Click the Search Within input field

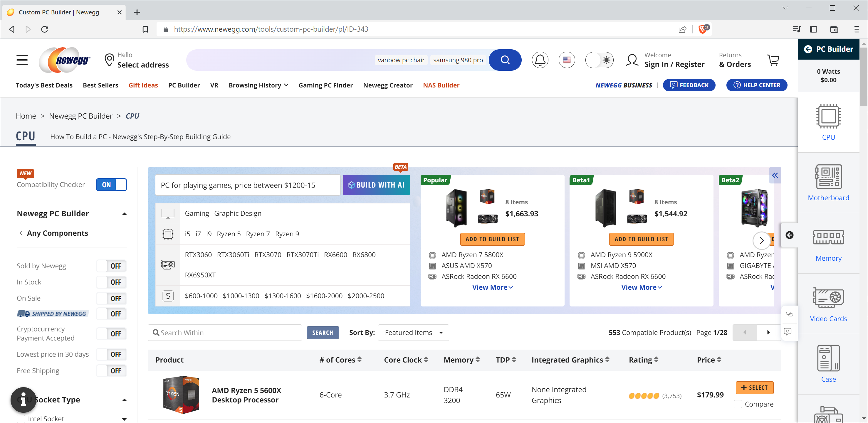coord(225,333)
